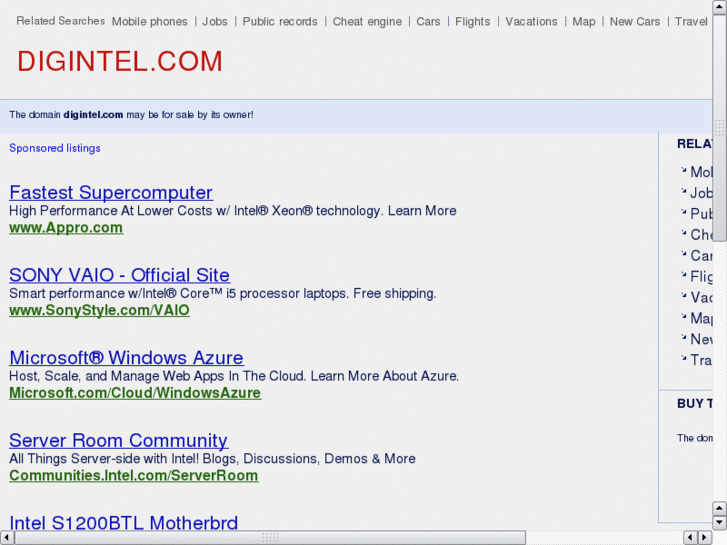Click the bottom-right scroll right arrow

point(705,538)
